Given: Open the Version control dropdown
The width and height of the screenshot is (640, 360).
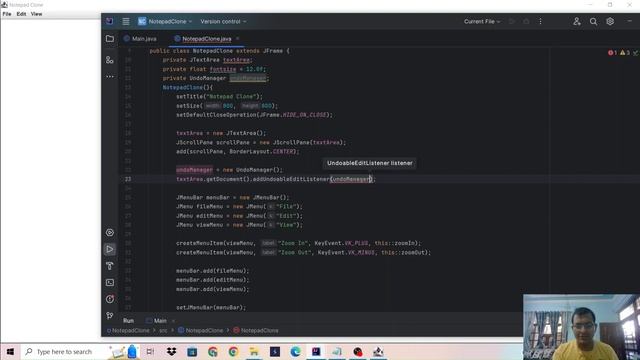Looking at the screenshot, I should tap(223, 21).
